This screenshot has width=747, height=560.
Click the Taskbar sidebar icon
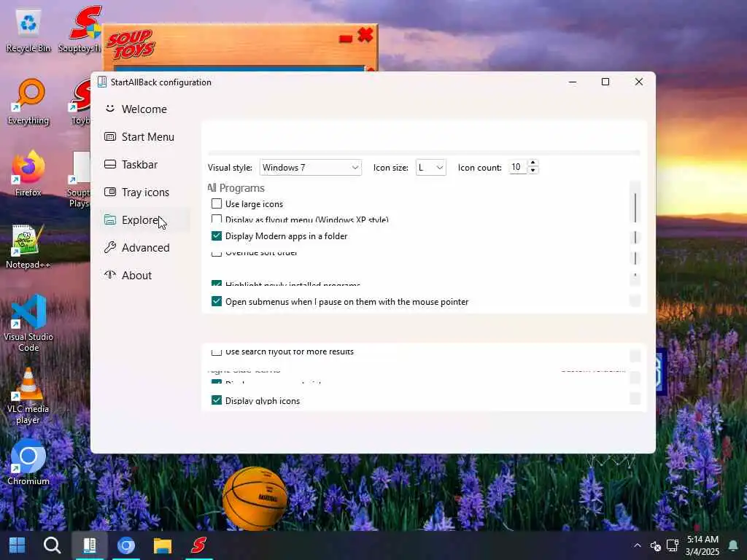[110, 164]
